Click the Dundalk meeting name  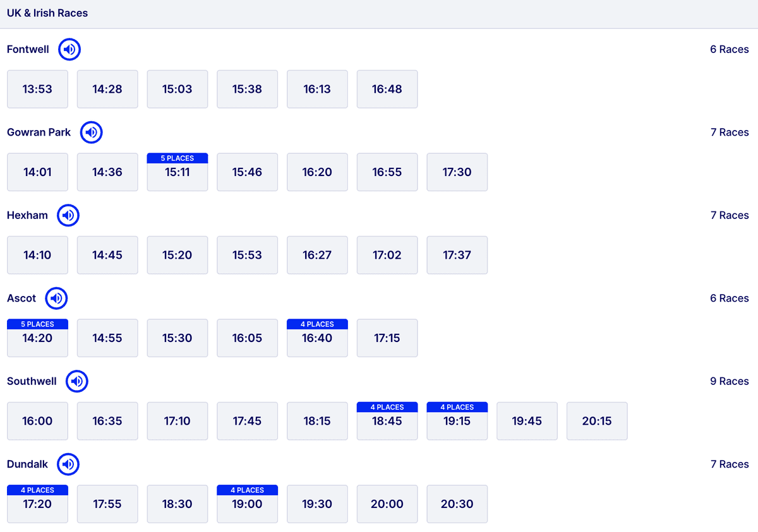click(x=27, y=464)
